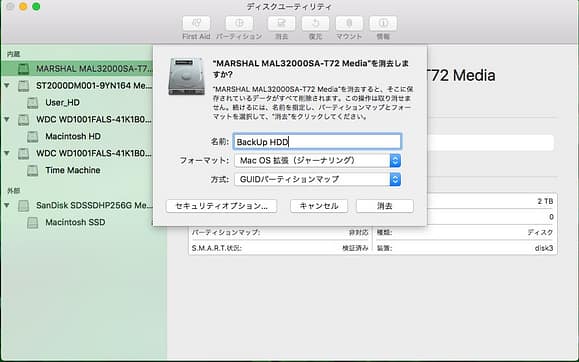Collapse the WDC disk containing Time Machine
The image size is (579, 362).
pyautogui.click(x=7, y=153)
